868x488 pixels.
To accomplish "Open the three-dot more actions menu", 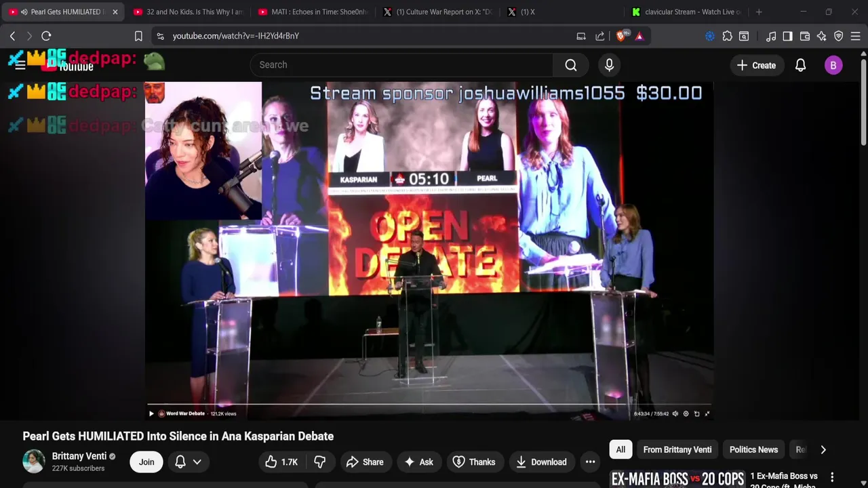I will click(x=591, y=462).
